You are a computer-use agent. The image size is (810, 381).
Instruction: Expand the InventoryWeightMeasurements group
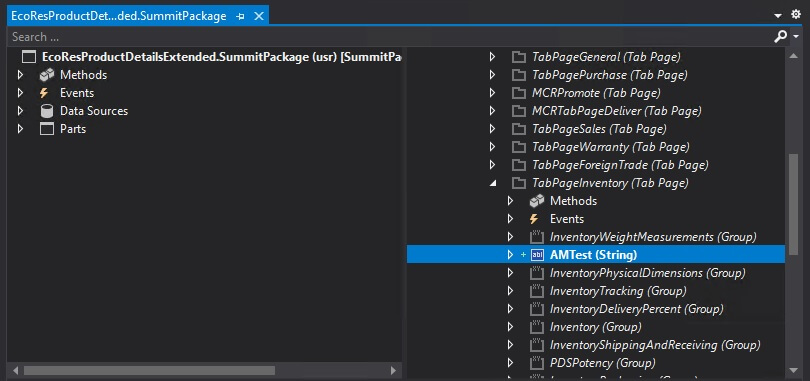(510, 237)
